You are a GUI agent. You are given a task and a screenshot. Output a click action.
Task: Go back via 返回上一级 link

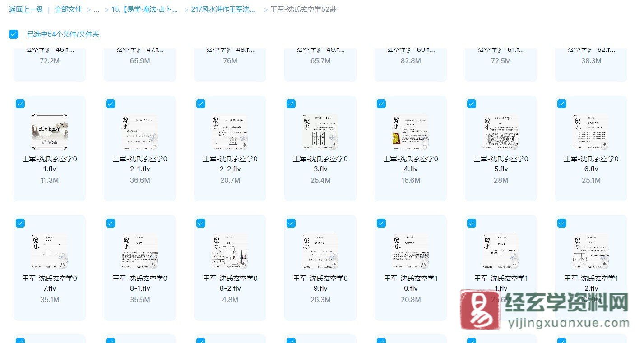(26, 9)
